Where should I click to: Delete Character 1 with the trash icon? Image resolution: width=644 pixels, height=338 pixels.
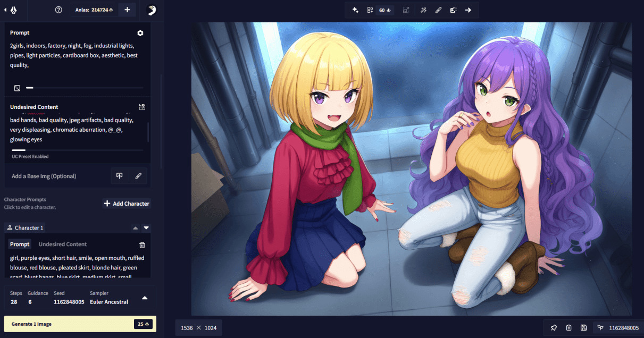coord(142,245)
